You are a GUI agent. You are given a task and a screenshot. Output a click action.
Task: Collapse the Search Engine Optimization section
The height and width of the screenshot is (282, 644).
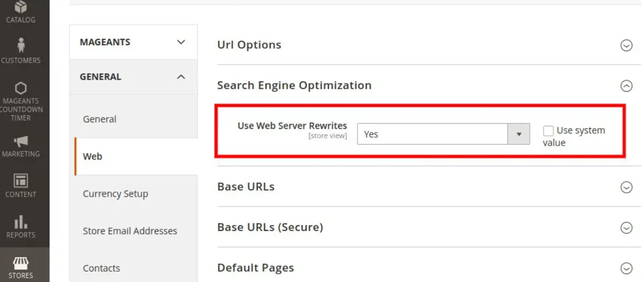[x=626, y=86]
